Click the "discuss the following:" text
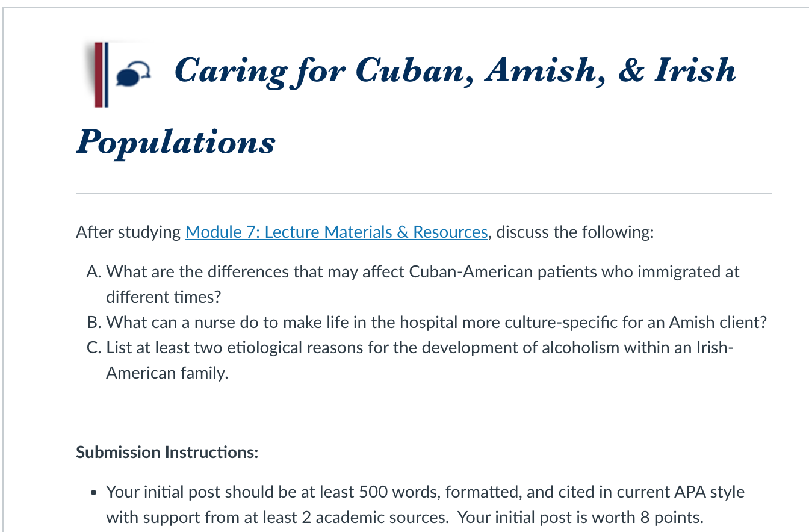Viewport: 809px width, 532px height. pyautogui.click(x=575, y=232)
